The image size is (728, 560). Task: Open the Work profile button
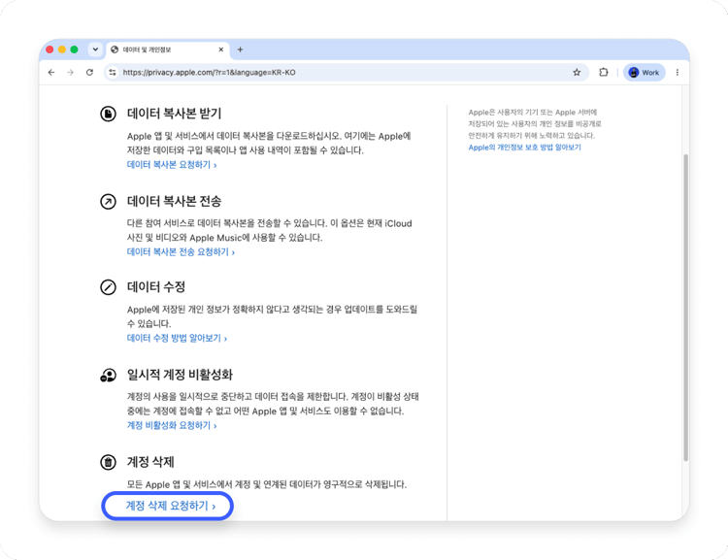pyautogui.click(x=644, y=73)
